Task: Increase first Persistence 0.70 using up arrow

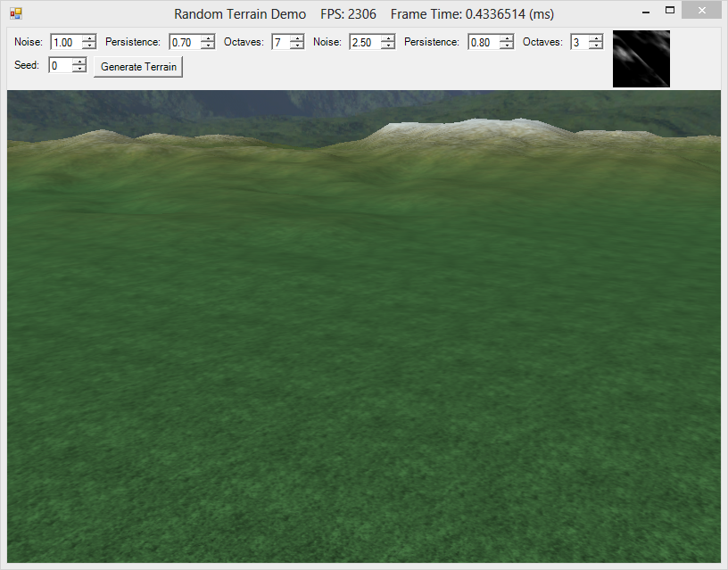Action: [208, 38]
